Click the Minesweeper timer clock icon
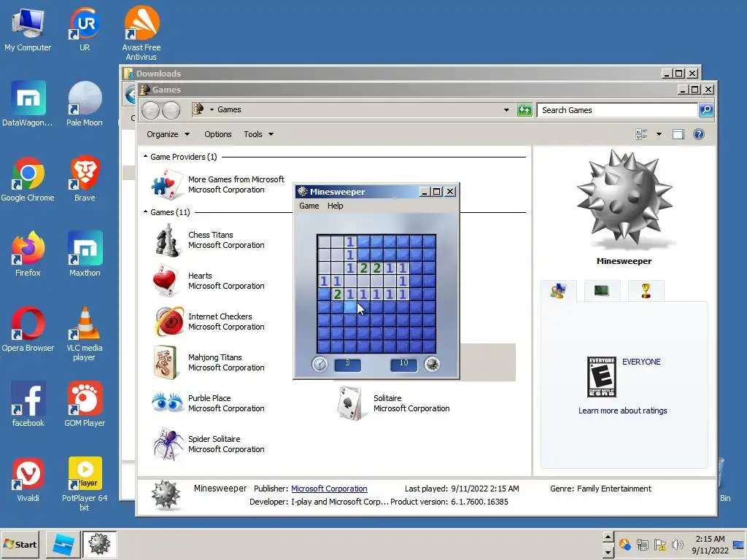Viewport: 747px width, 560px height. pyautogui.click(x=320, y=365)
